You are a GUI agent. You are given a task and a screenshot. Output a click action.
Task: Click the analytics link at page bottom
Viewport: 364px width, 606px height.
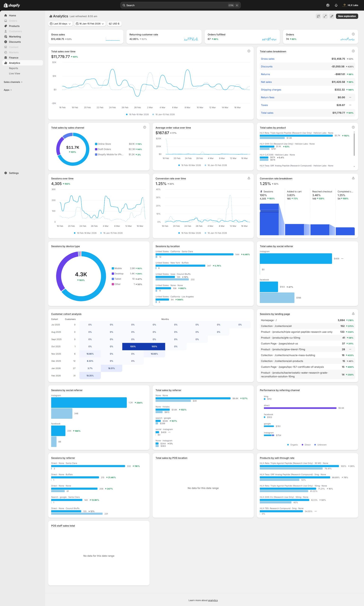pyautogui.click(x=213, y=600)
